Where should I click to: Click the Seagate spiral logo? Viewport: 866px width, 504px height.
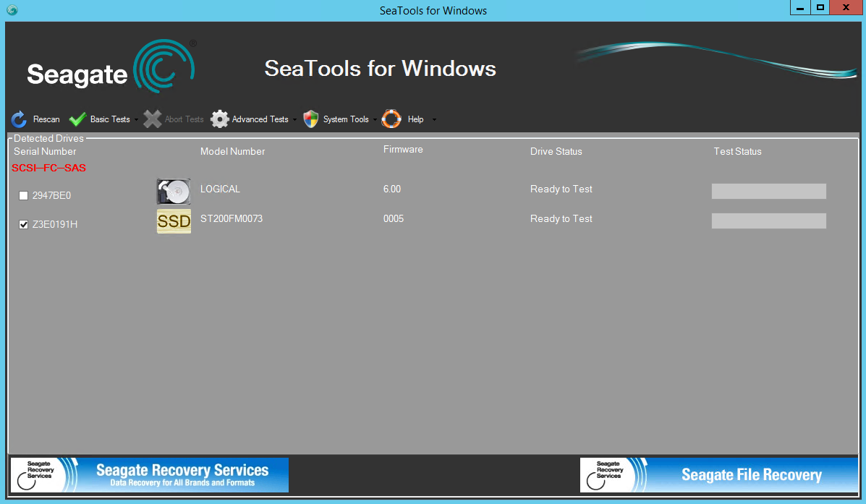(x=164, y=66)
